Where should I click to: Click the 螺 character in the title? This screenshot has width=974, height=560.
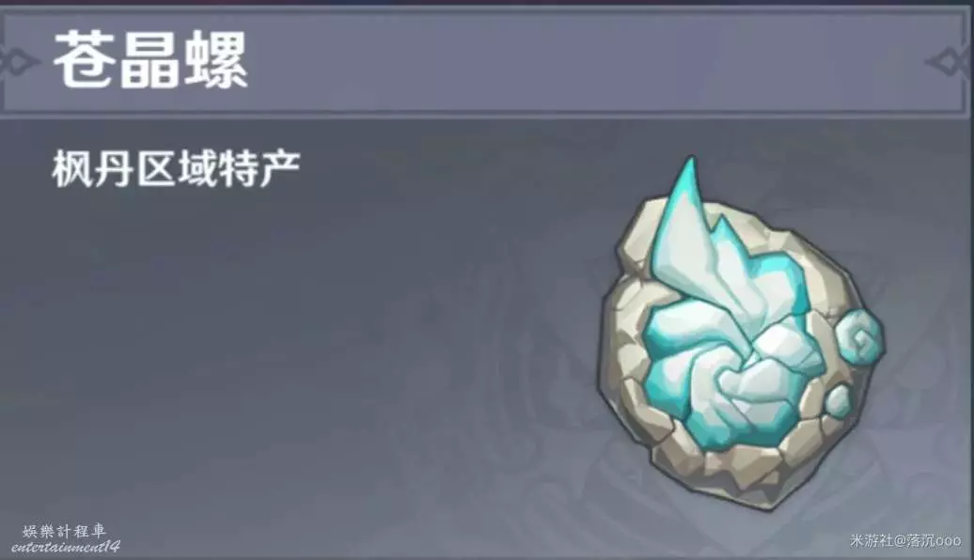pyautogui.click(x=216, y=60)
